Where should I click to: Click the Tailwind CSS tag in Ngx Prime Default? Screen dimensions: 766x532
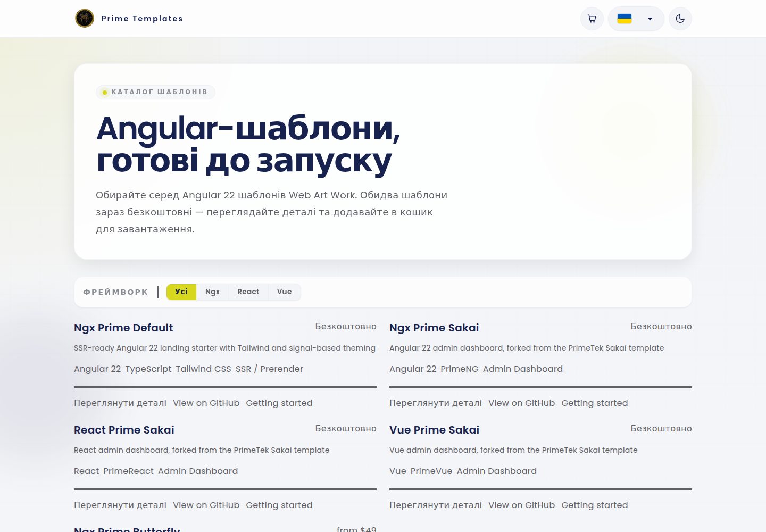(203, 369)
